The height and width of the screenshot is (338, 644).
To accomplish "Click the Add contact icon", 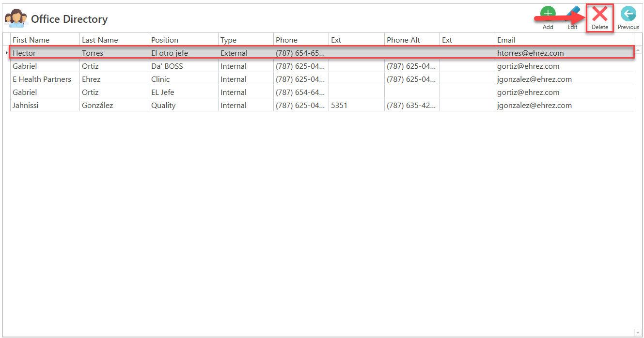I will pyautogui.click(x=548, y=14).
